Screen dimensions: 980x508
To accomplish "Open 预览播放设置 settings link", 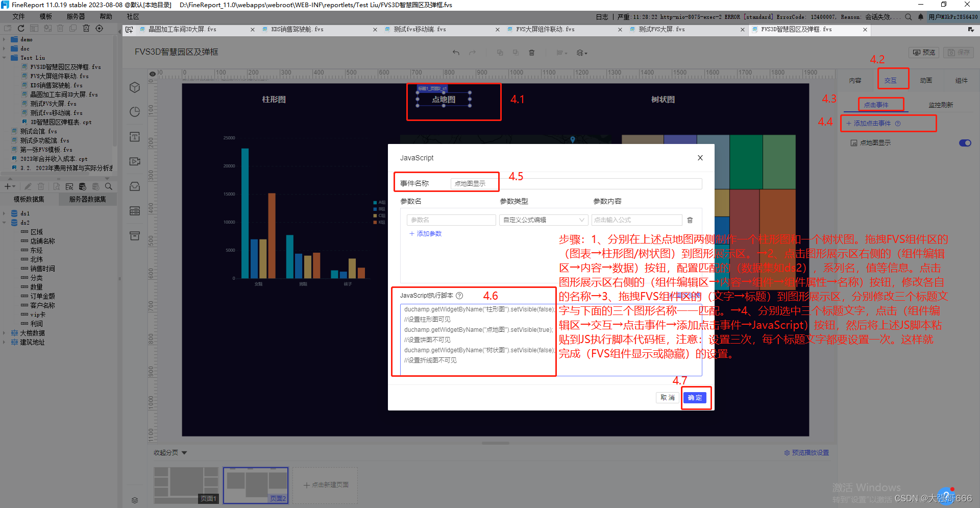I will (806, 453).
